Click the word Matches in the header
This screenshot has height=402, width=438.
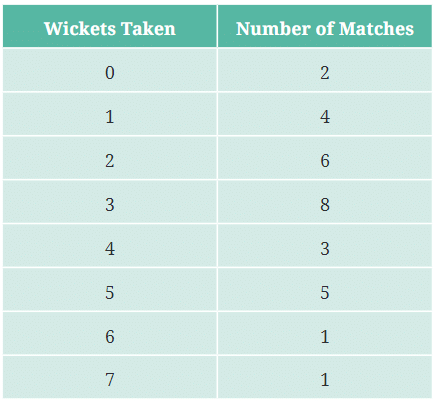[x=376, y=29]
